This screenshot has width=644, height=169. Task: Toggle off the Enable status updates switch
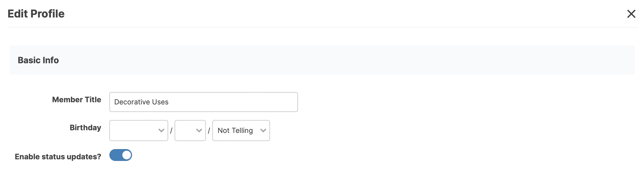[121, 155]
